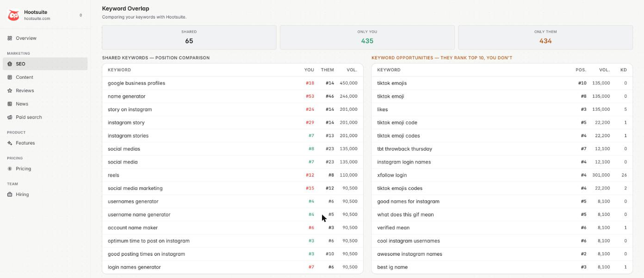Viewport: 644px width, 278px height.
Task: Click the 'awesome instagram names' keyword
Action: coord(409,254)
